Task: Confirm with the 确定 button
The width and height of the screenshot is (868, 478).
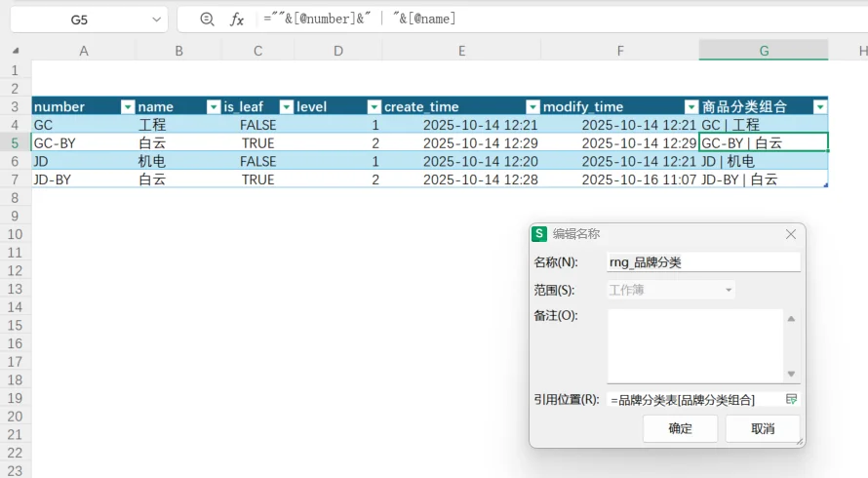Action: pyautogui.click(x=681, y=428)
